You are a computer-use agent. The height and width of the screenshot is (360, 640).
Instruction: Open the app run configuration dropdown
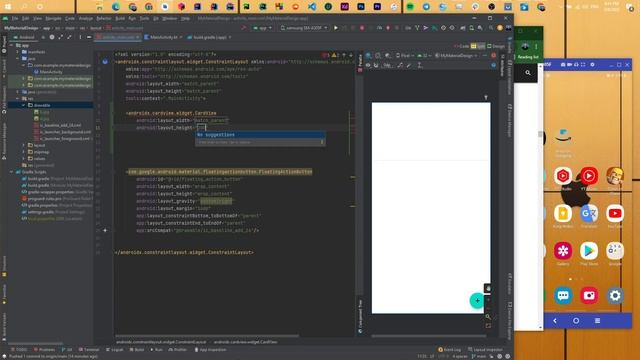pos(262,28)
